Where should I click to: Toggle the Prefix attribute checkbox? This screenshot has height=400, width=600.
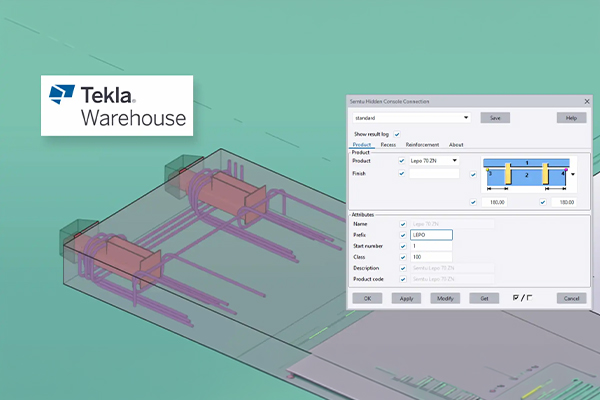(x=402, y=235)
